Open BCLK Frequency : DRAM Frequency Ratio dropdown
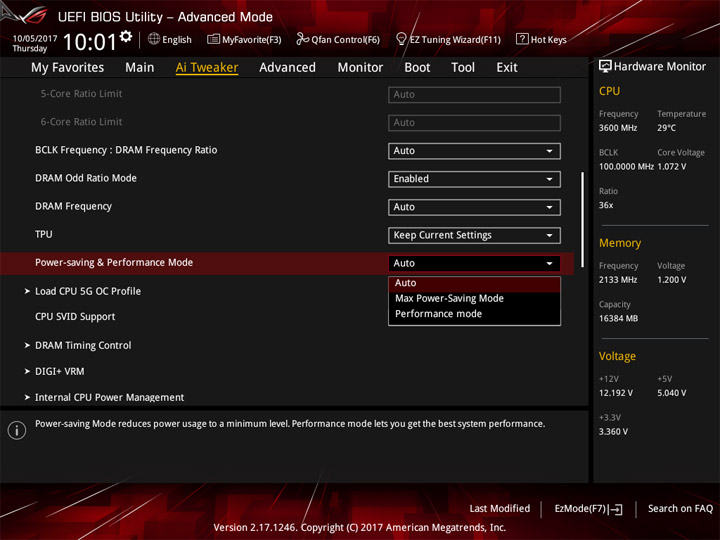 (474, 151)
